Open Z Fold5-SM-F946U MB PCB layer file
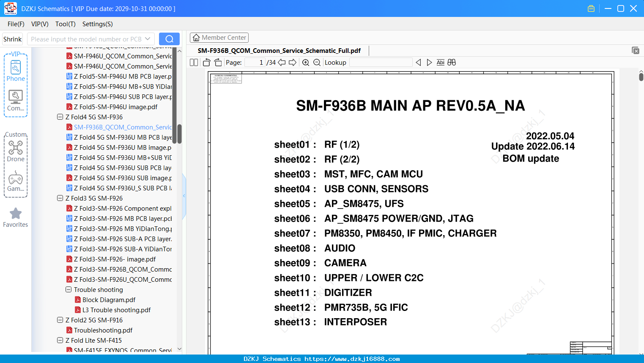This screenshot has width=644, height=363. (119, 77)
